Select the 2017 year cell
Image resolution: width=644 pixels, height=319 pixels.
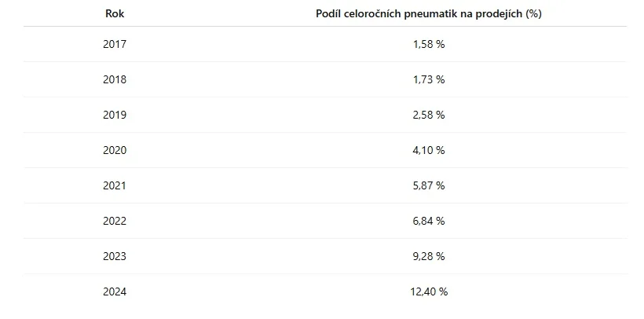click(x=114, y=44)
